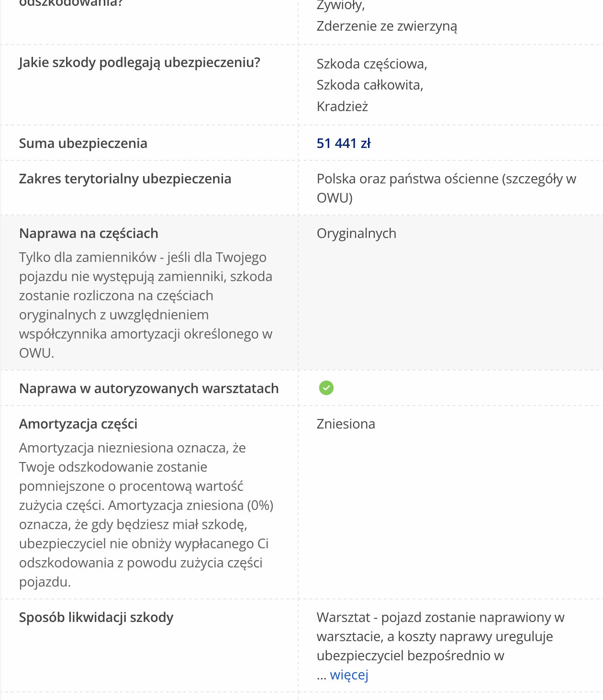This screenshot has height=700, width=603.
Task: Click the 'Zakres terytorialny ubezpieczenia' label
Action: 125,179
